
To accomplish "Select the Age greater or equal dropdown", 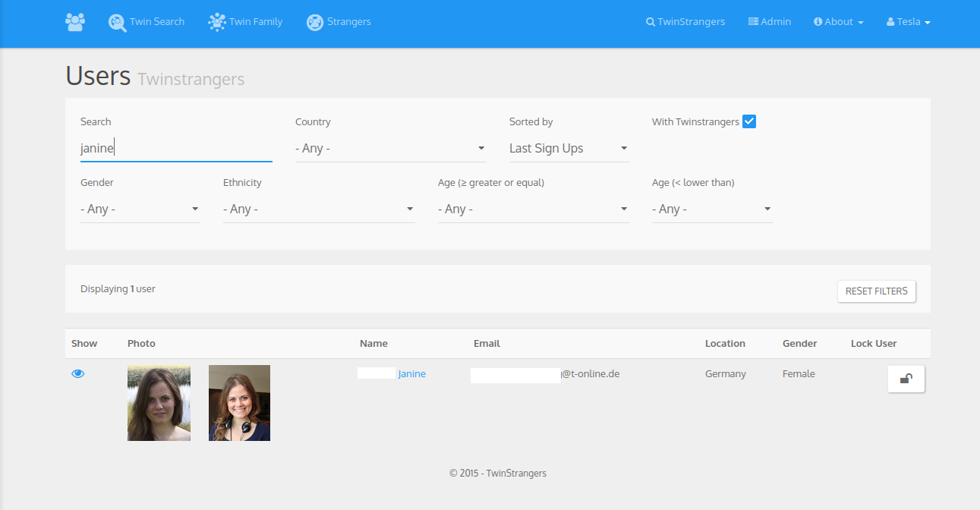I will pyautogui.click(x=534, y=209).
